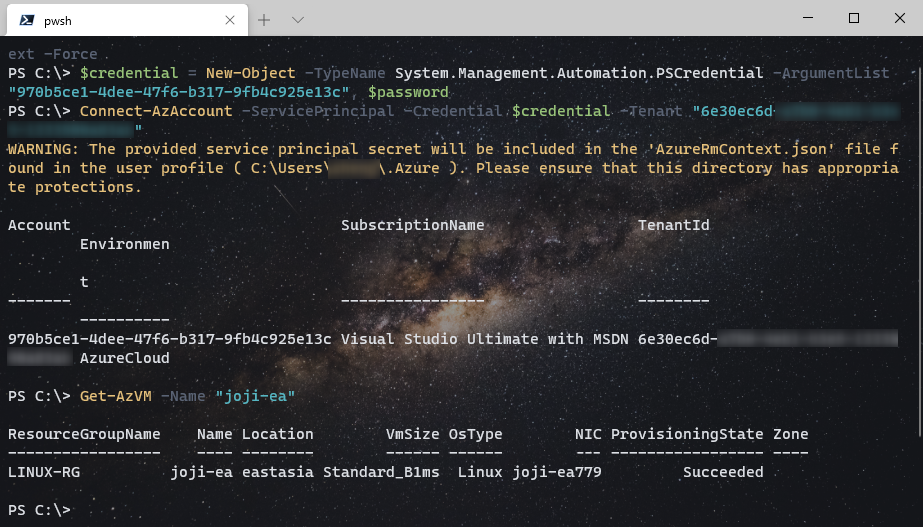923x527 pixels.
Task: Click the Connect-AzAccount command text
Action: pos(156,111)
